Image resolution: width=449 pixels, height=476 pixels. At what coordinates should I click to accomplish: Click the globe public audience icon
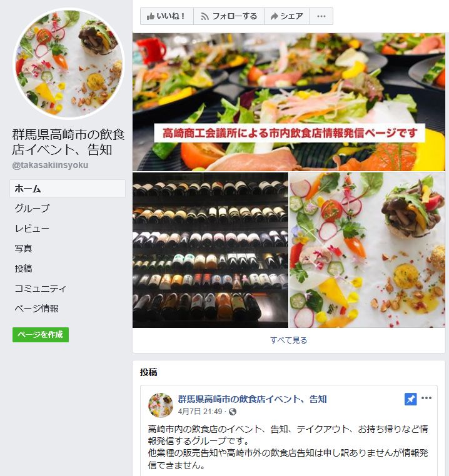pyautogui.click(x=233, y=412)
